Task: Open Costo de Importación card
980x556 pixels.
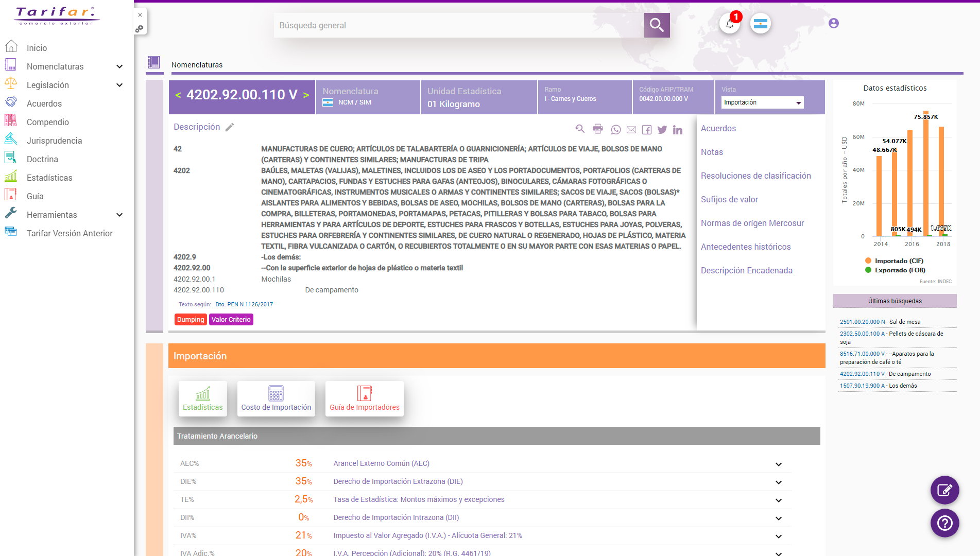Action: pyautogui.click(x=276, y=399)
